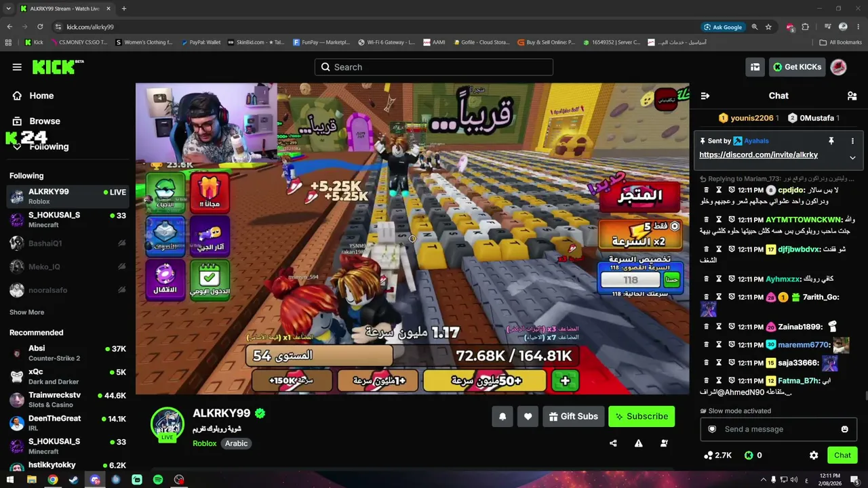Open the user profile avatar menu
868x488 pixels.
pos(838,67)
